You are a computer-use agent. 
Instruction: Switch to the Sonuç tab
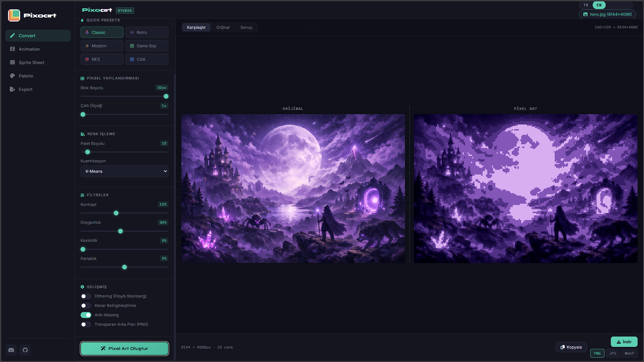[246, 28]
